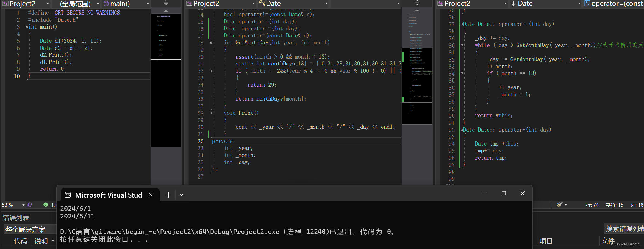This screenshot has width=644, height=249.
Task: Click return *this; on line 90
Action: click(x=494, y=116)
